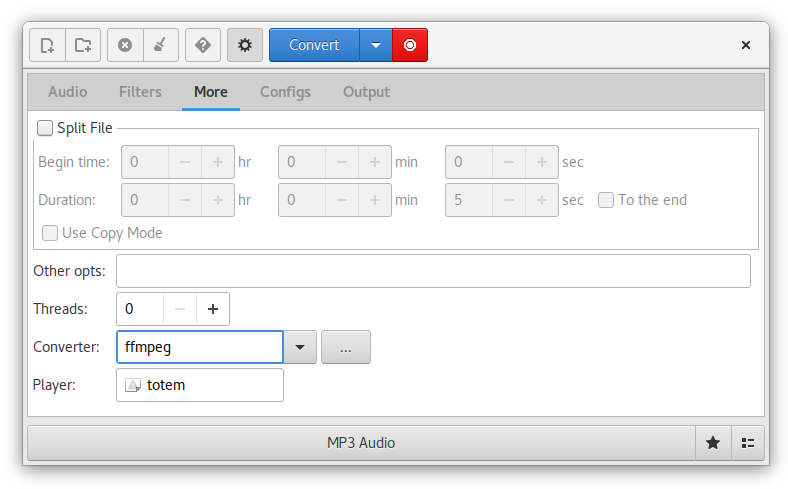Click the Converter ffmpeg text field
This screenshot has width=788, height=489.
[x=200, y=347]
